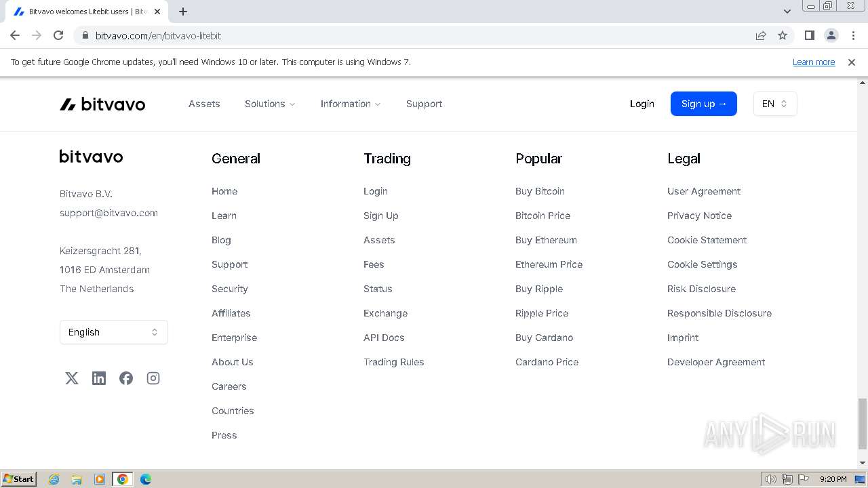Open Trading Rules link

(x=394, y=362)
